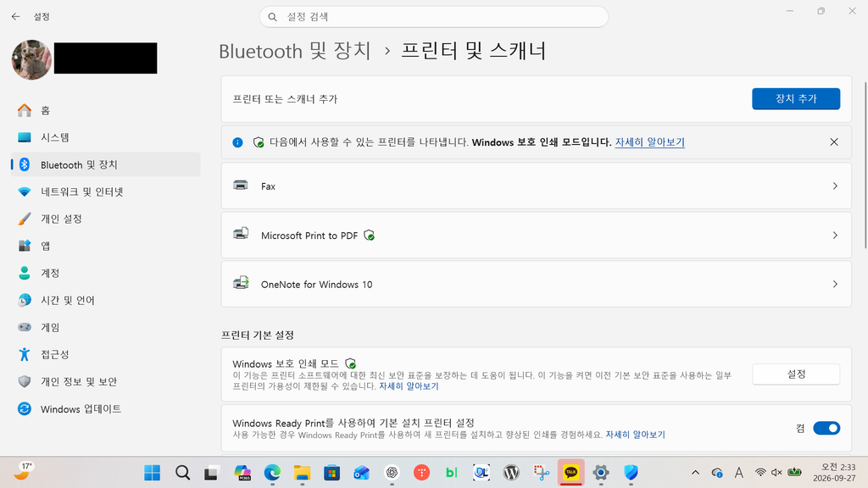Image resolution: width=868 pixels, height=488 pixels.
Task: Click the OneNote for Windows 10 printer icon
Action: click(x=241, y=283)
